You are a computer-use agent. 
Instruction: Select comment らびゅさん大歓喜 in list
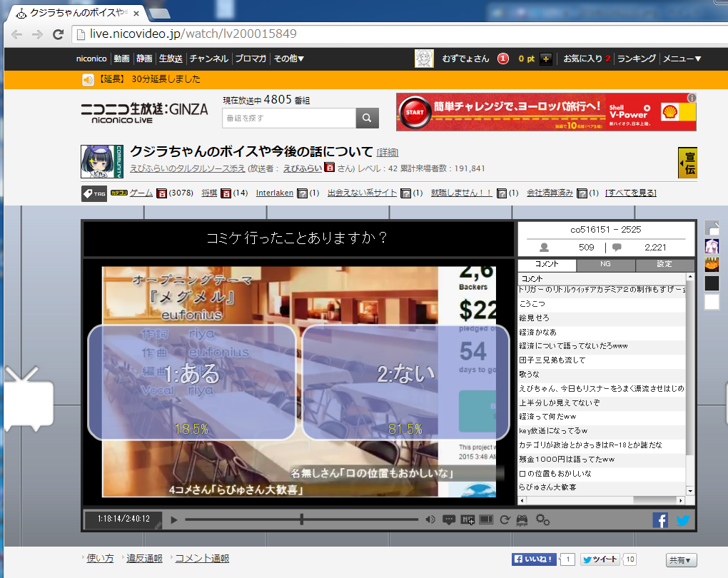(602, 487)
